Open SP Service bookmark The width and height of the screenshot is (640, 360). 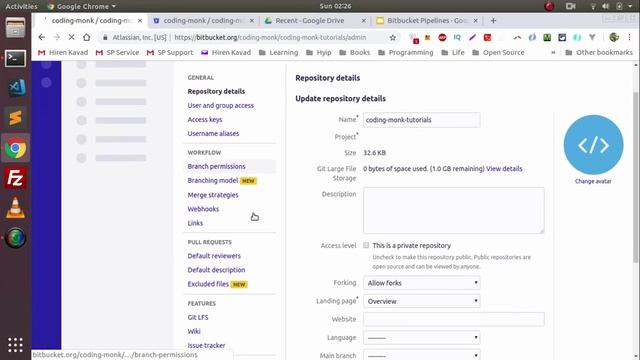coord(117,53)
